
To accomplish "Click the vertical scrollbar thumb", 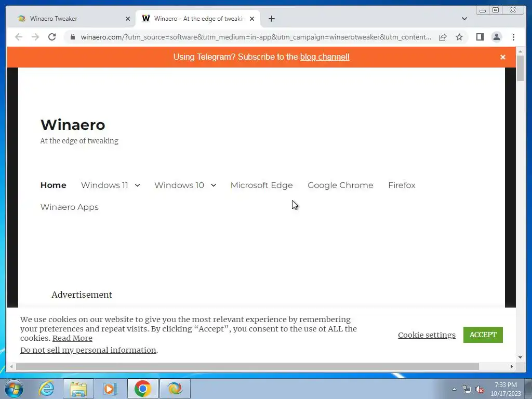I will pos(521,69).
